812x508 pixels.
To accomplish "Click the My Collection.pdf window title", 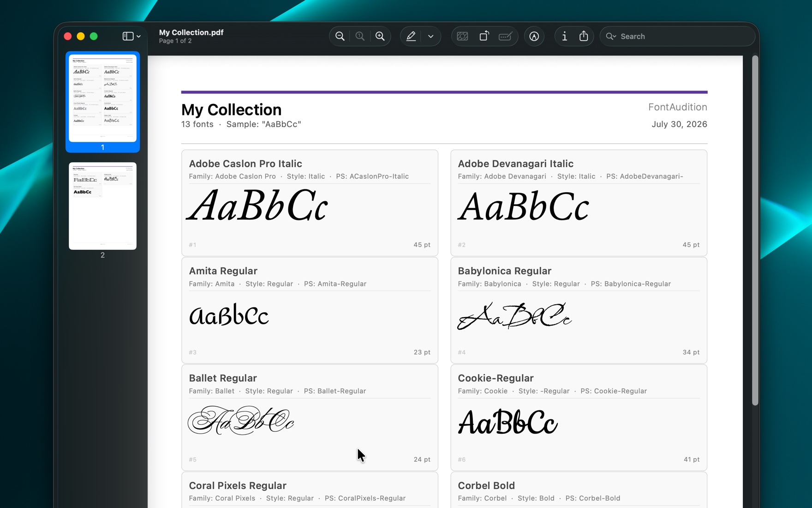I will [191, 32].
